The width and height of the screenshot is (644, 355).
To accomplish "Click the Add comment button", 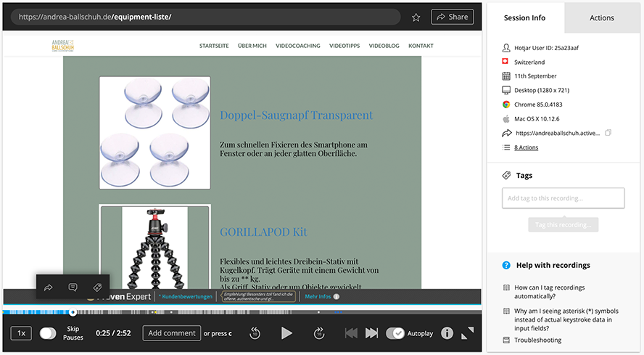I will [x=172, y=333].
